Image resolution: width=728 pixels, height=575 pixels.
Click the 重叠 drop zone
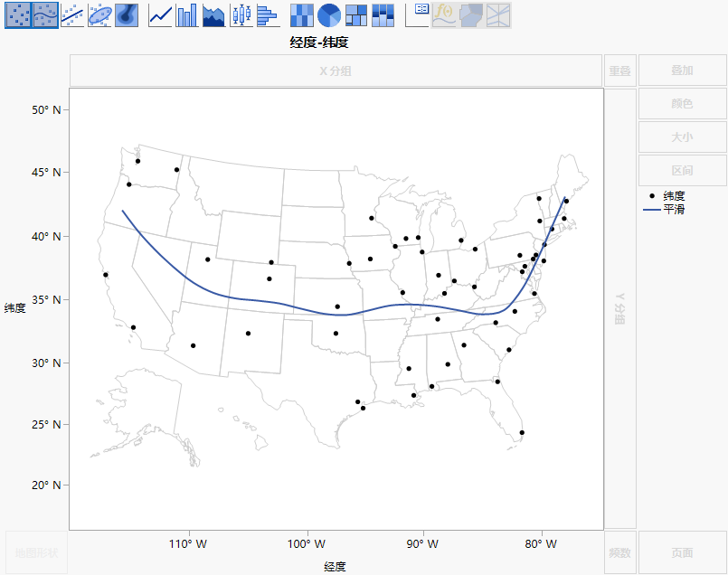(x=619, y=71)
